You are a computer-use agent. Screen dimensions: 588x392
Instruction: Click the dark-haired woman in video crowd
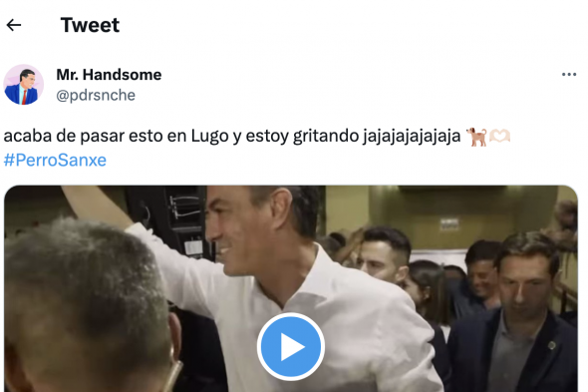[x=428, y=293]
